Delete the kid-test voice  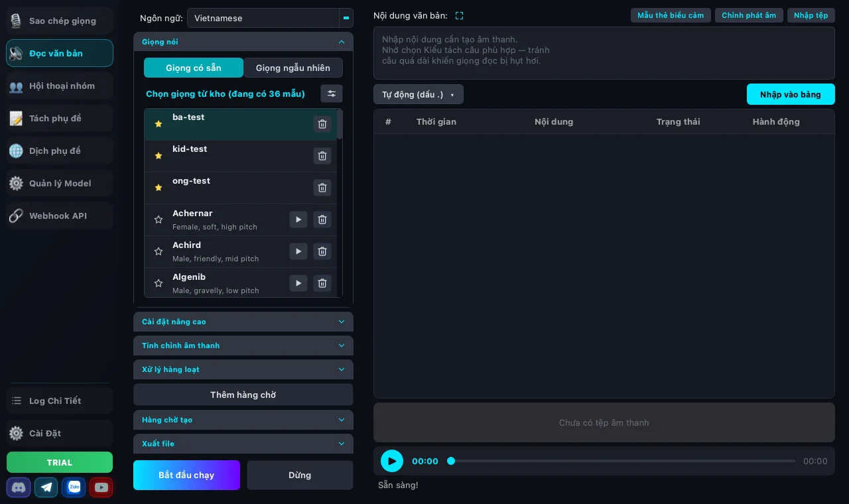point(322,156)
